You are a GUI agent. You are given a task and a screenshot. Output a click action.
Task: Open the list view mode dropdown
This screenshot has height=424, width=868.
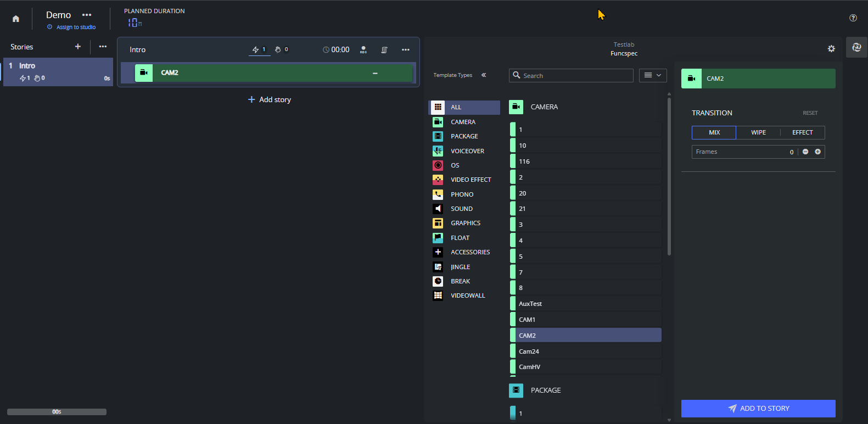pos(653,75)
